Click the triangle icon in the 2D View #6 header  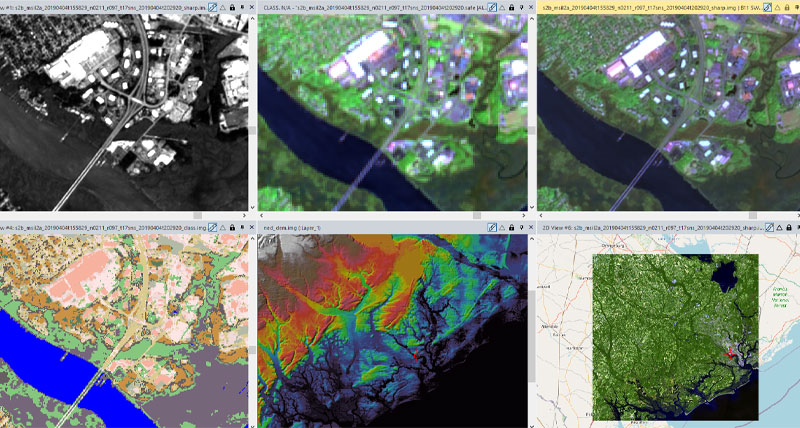777,226
